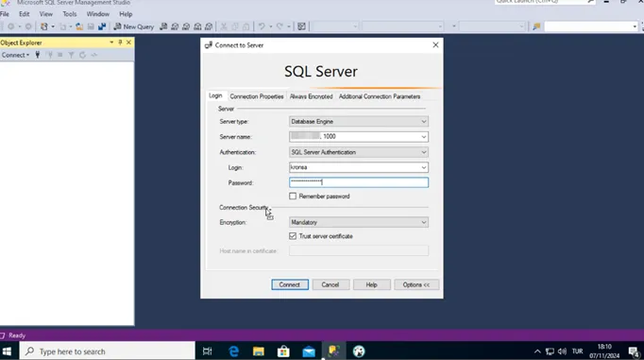The image size is (644, 360).
Task: Click the Save floppy disk icon
Action: point(91,26)
